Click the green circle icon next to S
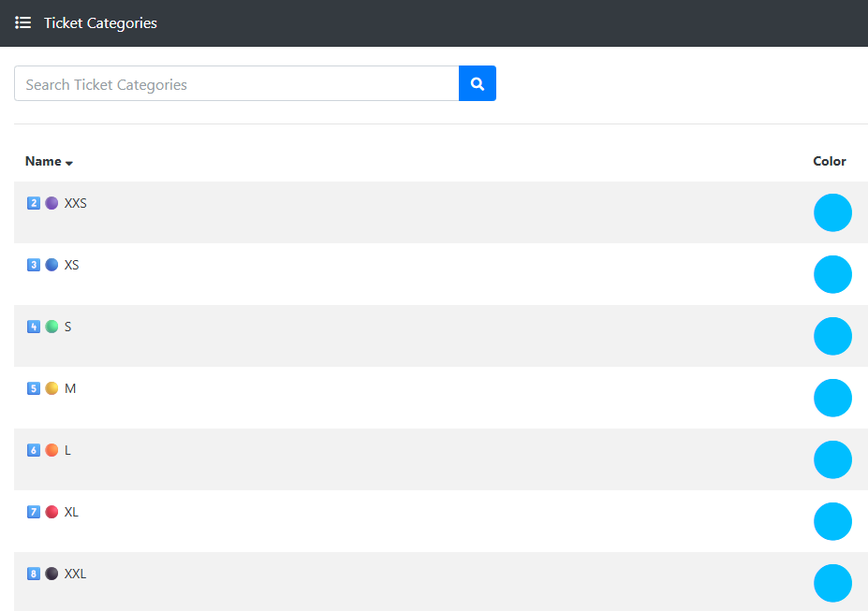868x611 pixels. pyautogui.click(x=51, y=327)
